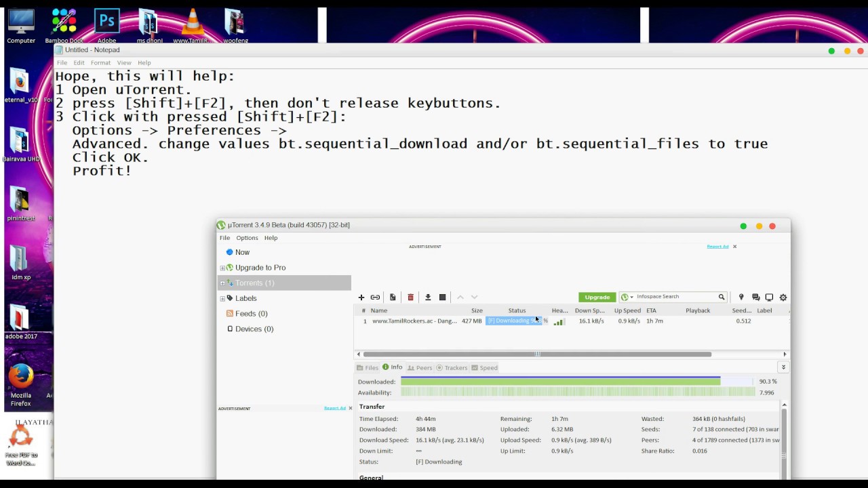
Task: Open the ms dhoni desktop file
Action: click(x=149, y=27)
